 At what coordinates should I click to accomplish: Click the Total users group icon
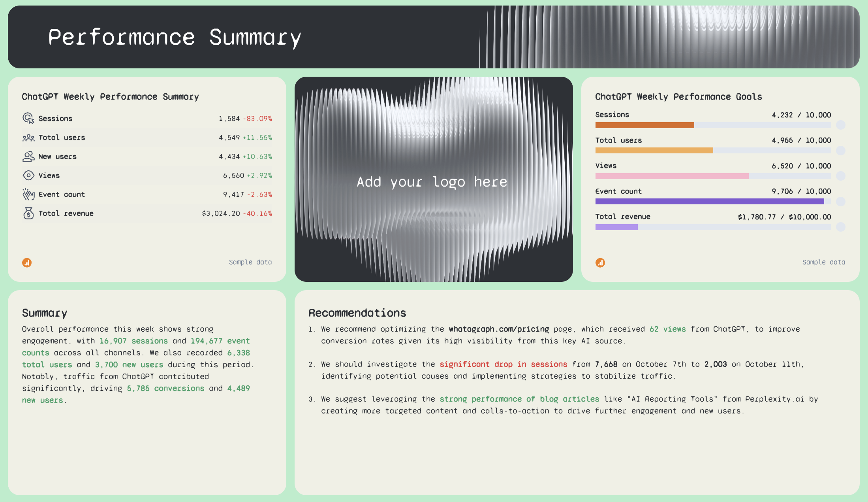28,137
